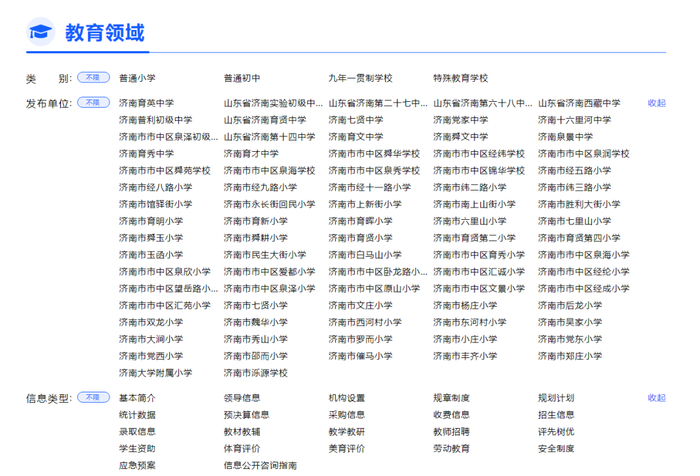700x476 pixels.
Task: Choose 济南市市中区舜华学校
Action: pos(374,154)
